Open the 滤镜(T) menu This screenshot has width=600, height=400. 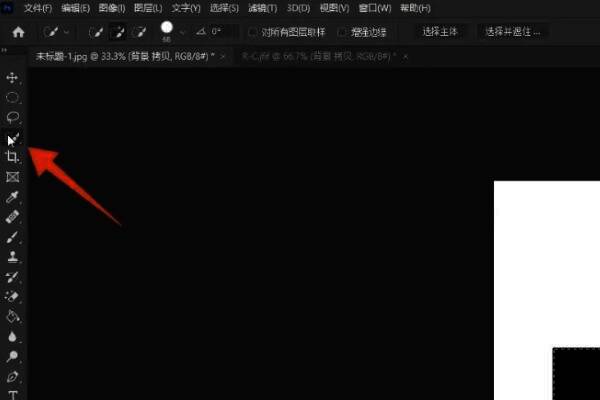click(262, 8)
